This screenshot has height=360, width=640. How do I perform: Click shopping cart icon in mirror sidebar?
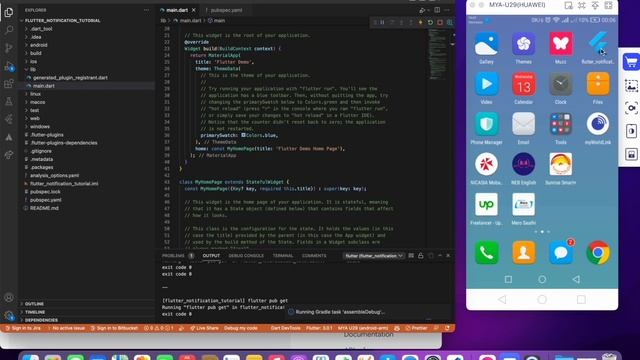(631, 62)
